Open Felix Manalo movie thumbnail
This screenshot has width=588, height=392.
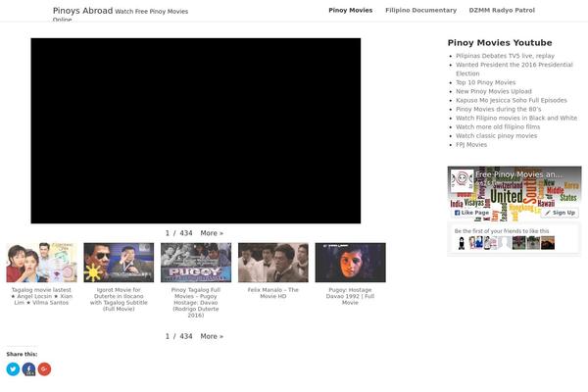coord(273,263)
